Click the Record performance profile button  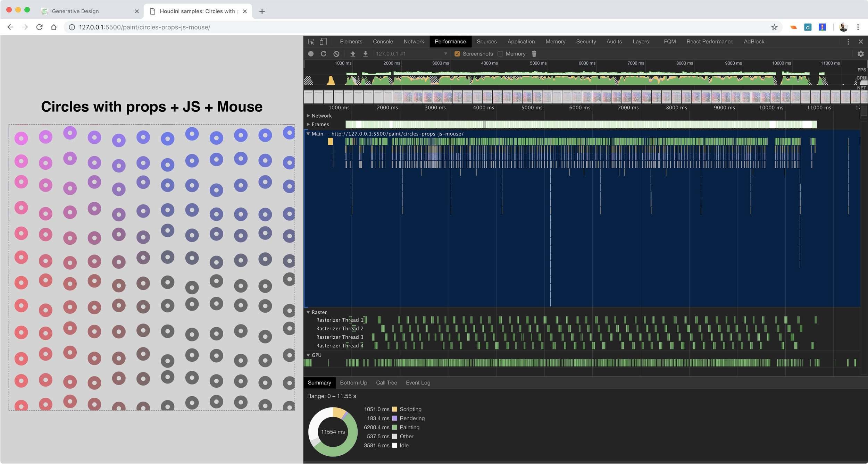coord(311,54)
